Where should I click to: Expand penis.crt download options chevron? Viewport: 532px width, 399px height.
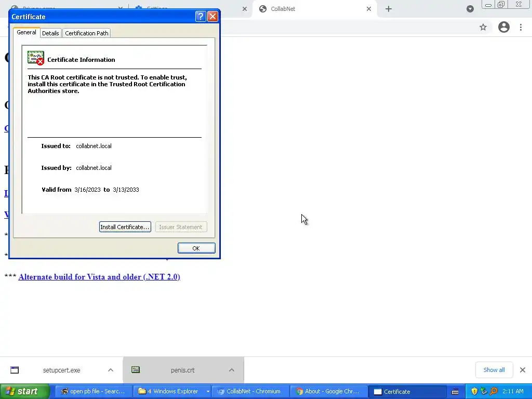pyautogui.click(x=232, y=370)
